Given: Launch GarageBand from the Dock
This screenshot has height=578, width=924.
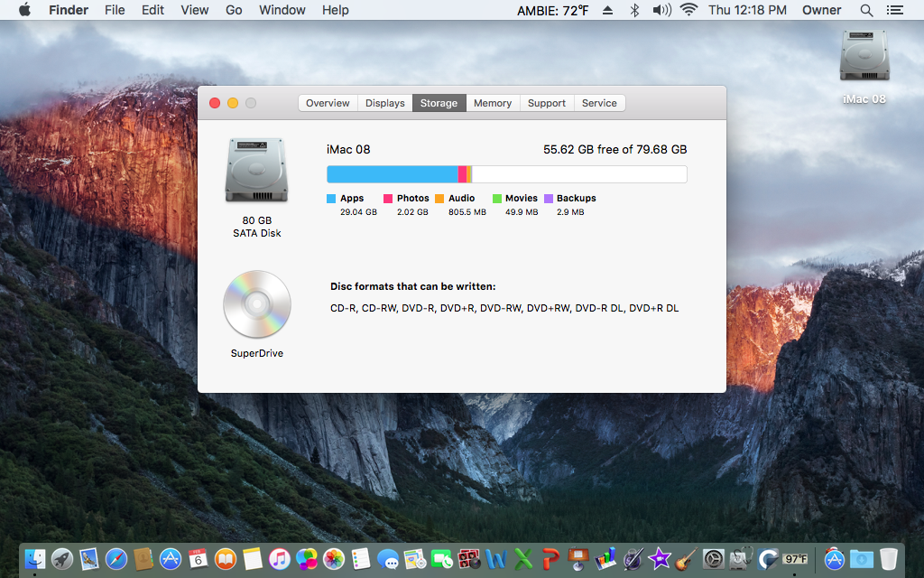Looking at the screenshot, I should (687, 558).
